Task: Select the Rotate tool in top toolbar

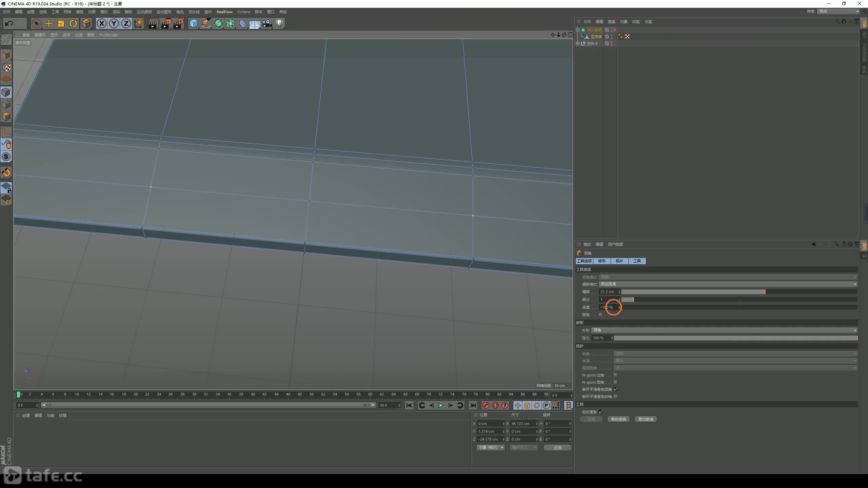Action: pos(73,23)
